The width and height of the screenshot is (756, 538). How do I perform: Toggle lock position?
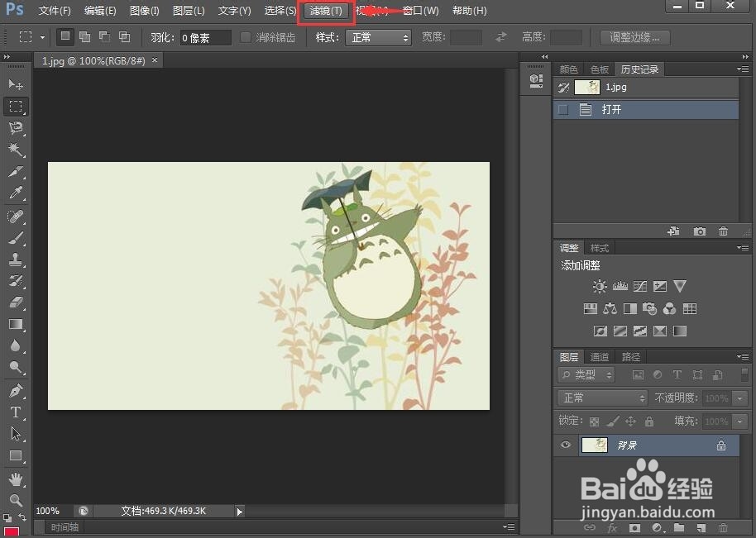[630, 421]
